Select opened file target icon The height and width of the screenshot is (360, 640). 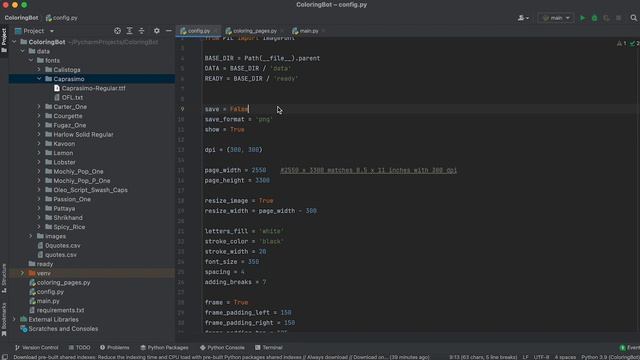[118, 31]
